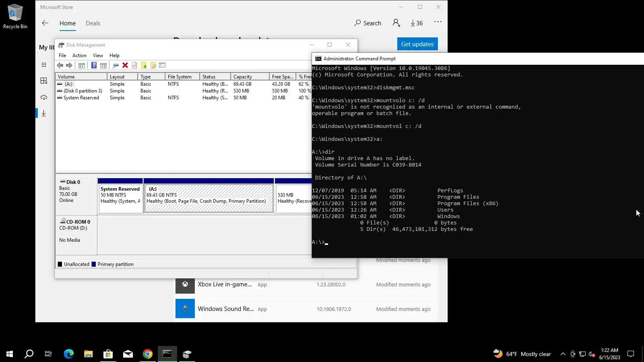The height and width of the screenshot is (362, 644).
Task: Sort by the Free Space column header
Action: click(x=283, y=77)
